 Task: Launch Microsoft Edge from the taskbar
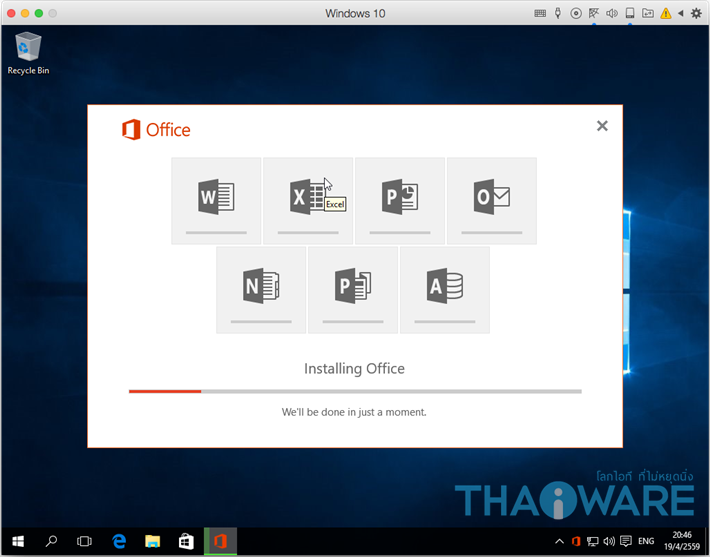pyautogui.click(x=119, y=541)
